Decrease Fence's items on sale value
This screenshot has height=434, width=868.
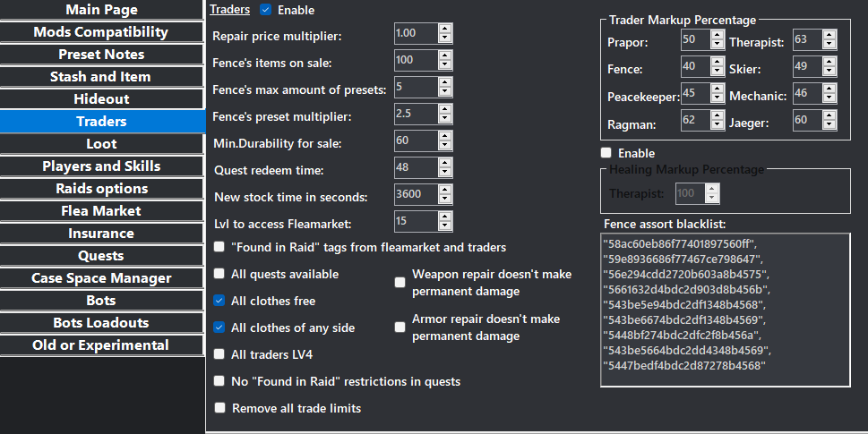(x=445, y=65)
